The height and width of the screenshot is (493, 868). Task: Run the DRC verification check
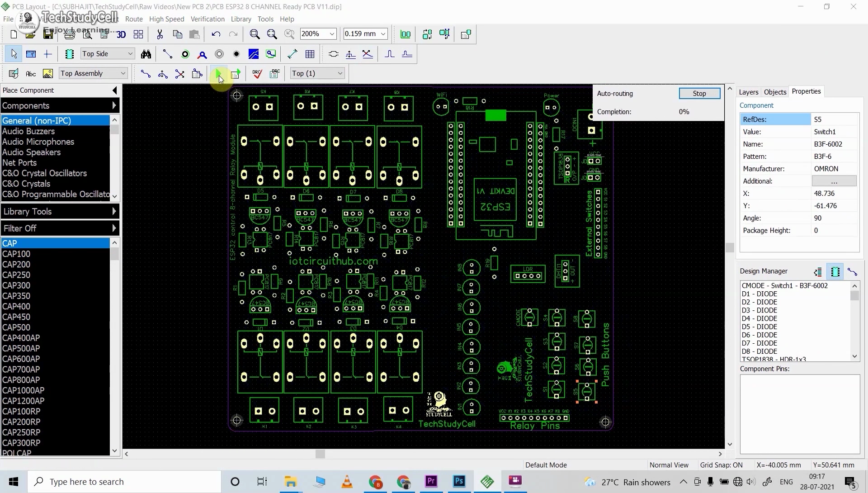tap(256, 73)
